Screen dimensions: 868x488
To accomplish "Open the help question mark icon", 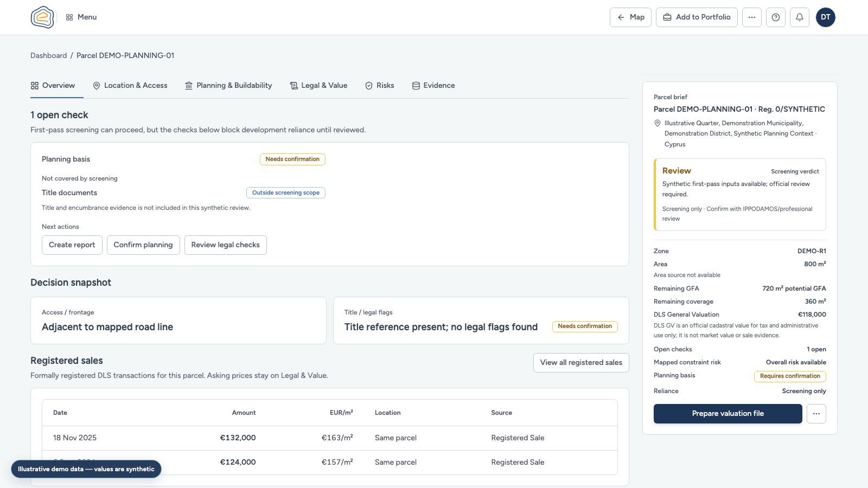I will pyautogui.click(x=776, y=17).
